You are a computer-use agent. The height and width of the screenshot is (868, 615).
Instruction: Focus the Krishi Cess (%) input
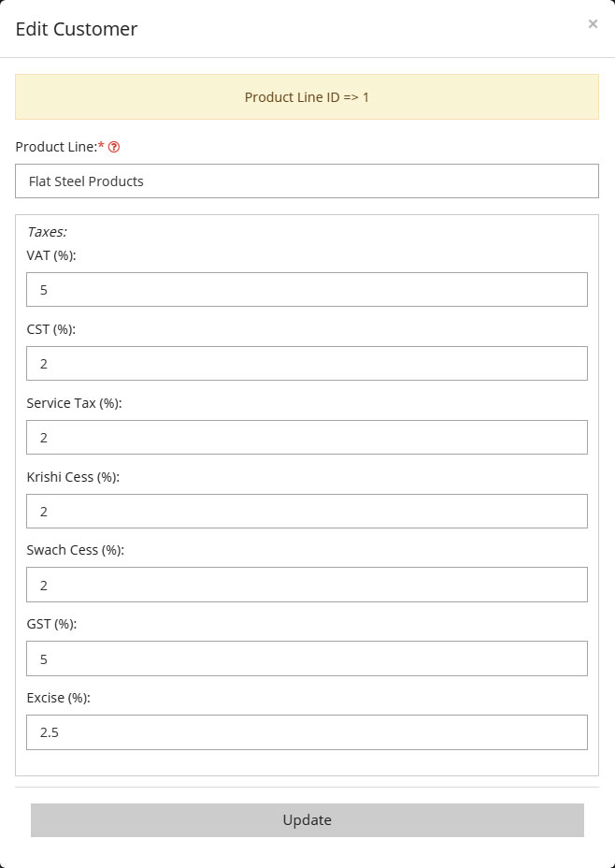(x=307, y=511)
